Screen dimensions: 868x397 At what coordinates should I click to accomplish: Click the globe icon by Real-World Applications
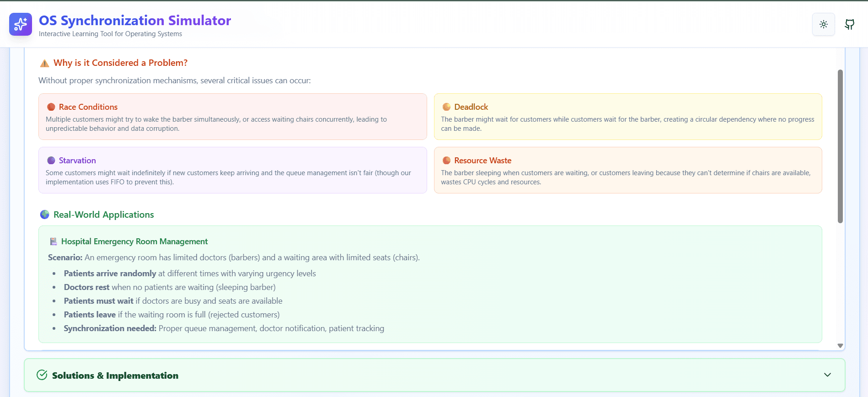44,215
